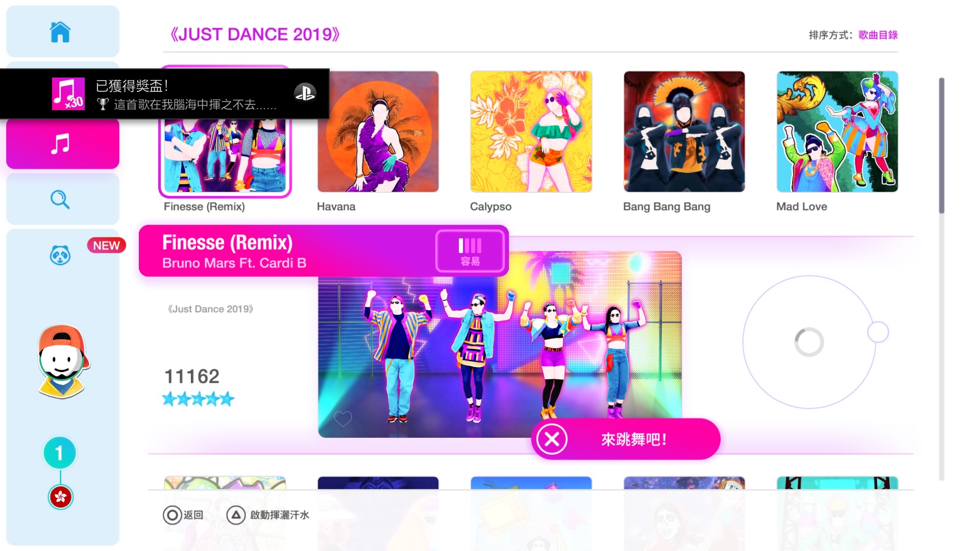This screenshot has height=551, width=980.
Task: Click the difficulty 容易 indicator
Action: pos(470,252)
